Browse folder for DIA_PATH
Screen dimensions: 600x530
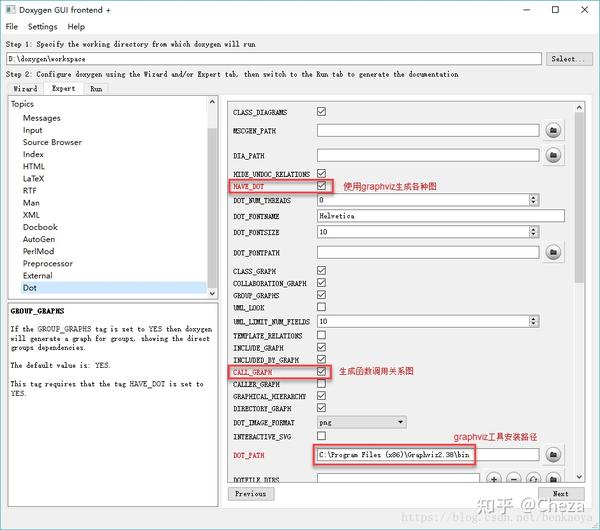(553, 155)
